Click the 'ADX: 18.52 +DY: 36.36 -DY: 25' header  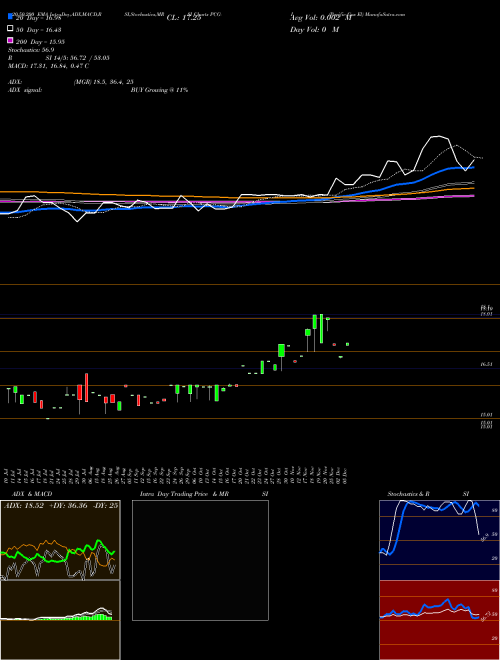[x=61, y=505]
